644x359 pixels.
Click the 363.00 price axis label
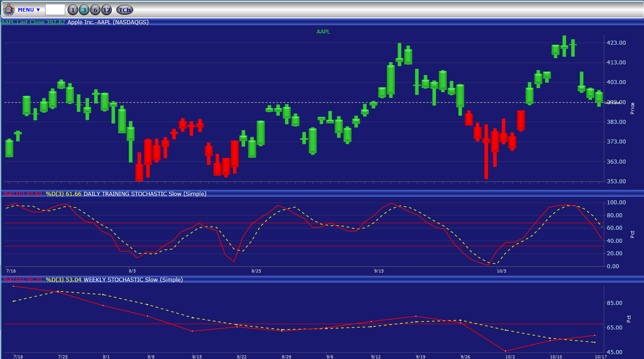[x=616, y=162]
